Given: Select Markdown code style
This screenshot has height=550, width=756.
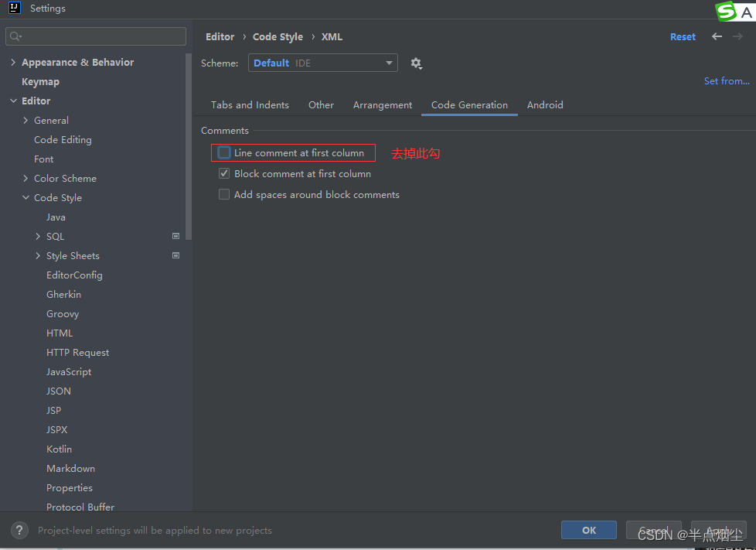Looking at the screenshot, I should pyautogui.click(x=70, y=468).
